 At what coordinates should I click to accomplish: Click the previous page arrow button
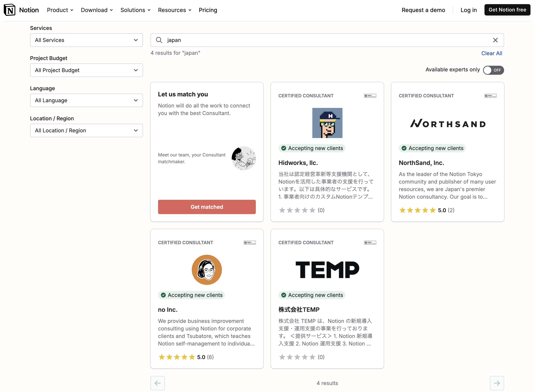click(x=158, y=383)
